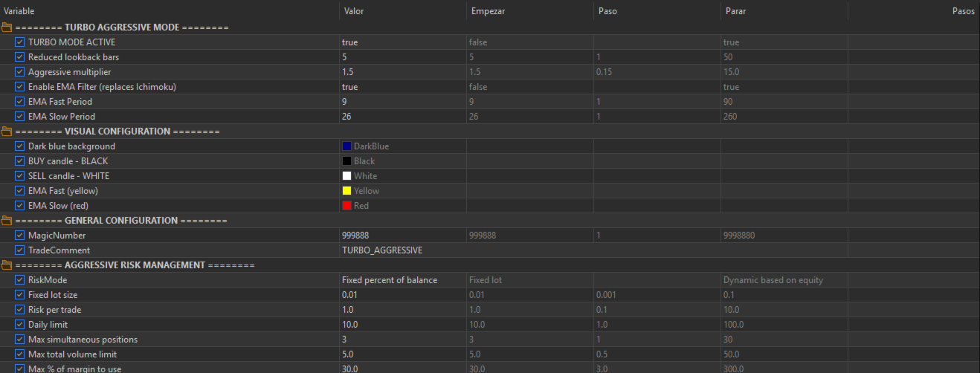Click Max simultaneous positions value 3
Image resolution: width=980 pixels, height=373 pixels.
pos(344,340)
